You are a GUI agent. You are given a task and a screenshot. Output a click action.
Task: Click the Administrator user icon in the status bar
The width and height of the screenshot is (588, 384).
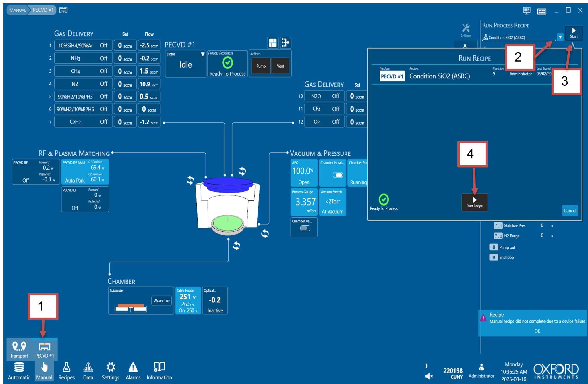(x=481, y=367)
